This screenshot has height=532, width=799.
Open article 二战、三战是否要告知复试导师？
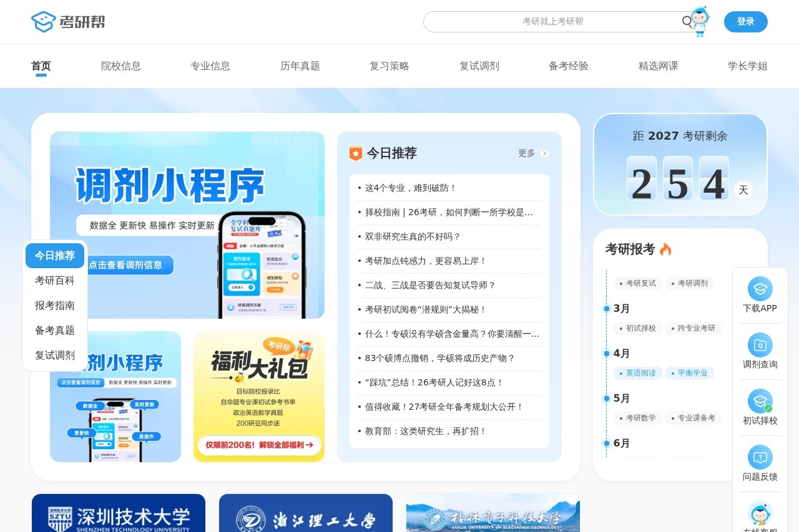430,285
